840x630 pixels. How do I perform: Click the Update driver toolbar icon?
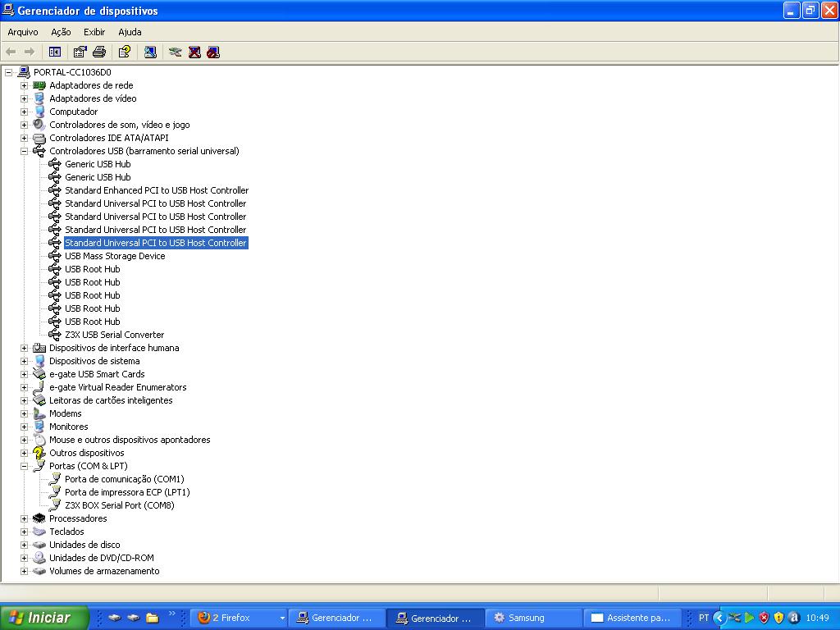tap(175, 52)
